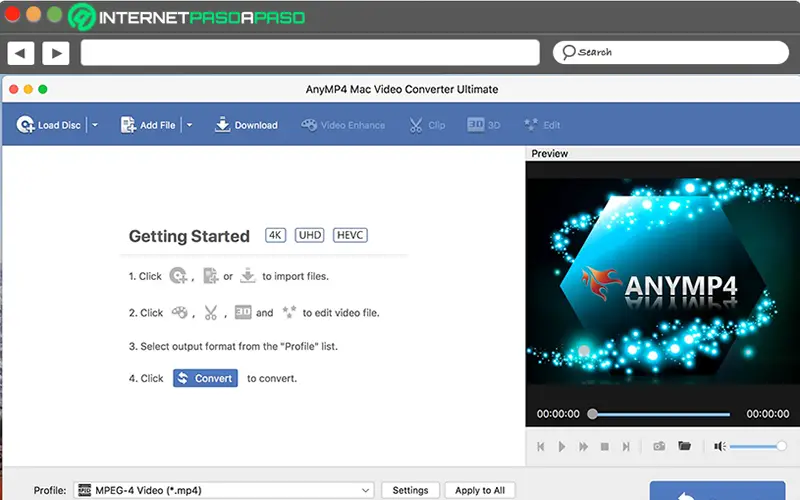
Task: Click the large blue convert button at bottom right
Action: [x=717, y=491]
